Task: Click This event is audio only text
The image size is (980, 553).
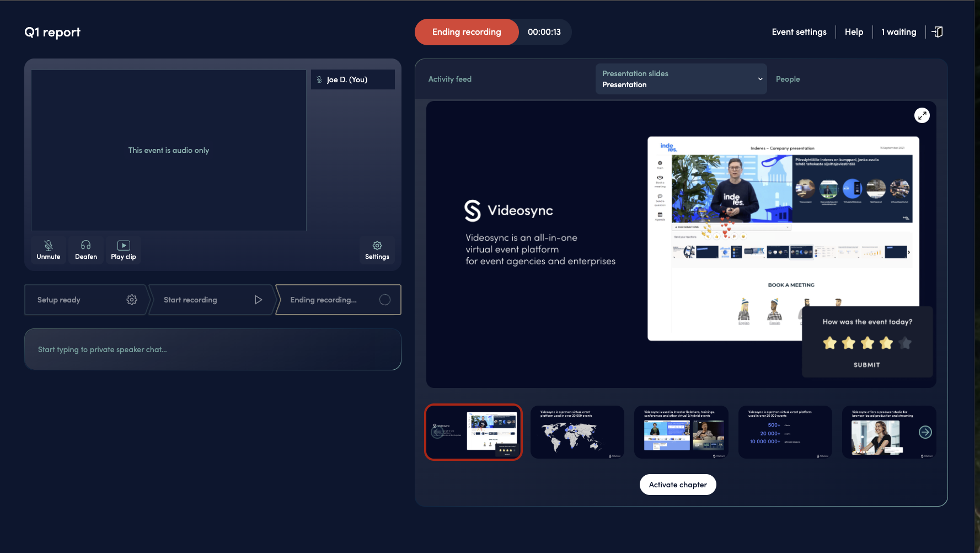Action: 169,150
